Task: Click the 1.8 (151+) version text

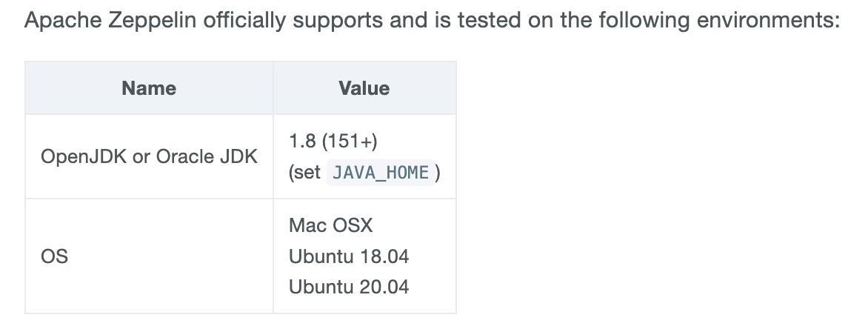Action: pos(333,141)
